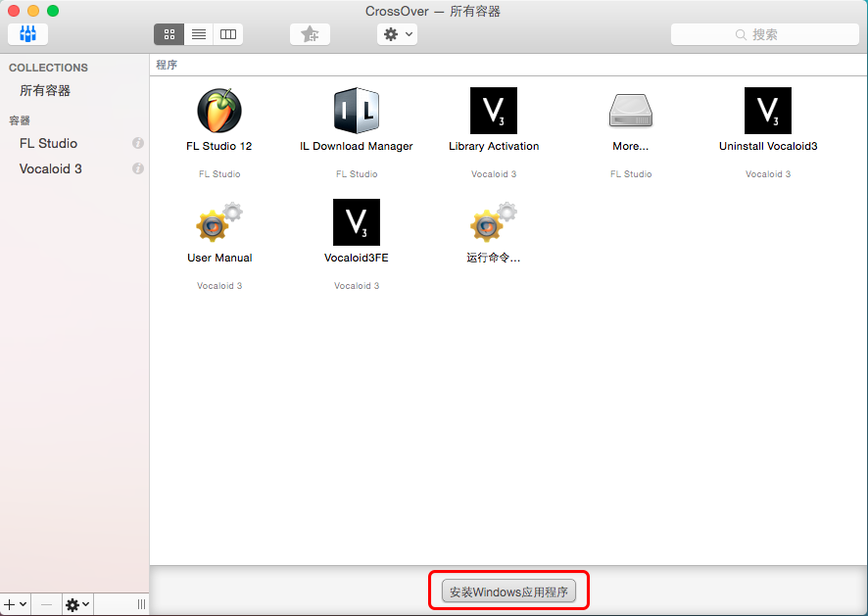The image size is (868, 616).
Task: Switch to list view
Action: pos(198,34)
